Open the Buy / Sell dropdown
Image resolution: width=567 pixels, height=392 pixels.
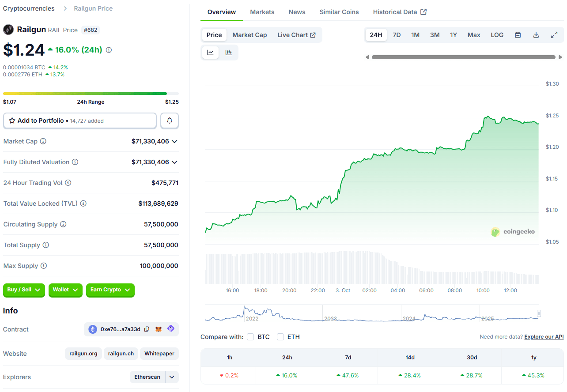pos(24,290)
